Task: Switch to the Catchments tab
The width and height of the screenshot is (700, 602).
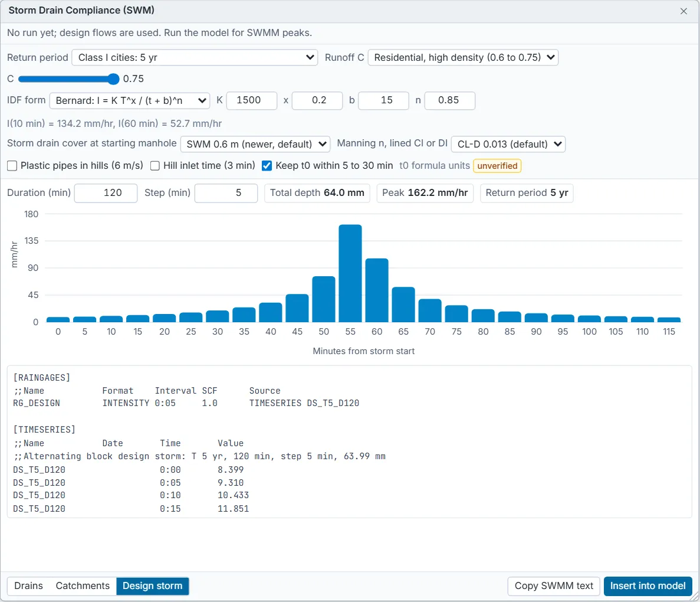Action: pos(83,586)
